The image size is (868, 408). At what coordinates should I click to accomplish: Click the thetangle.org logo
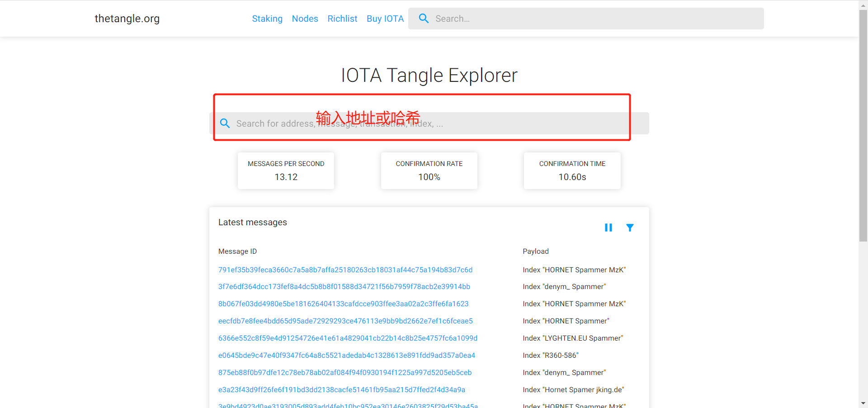pos(127,19)
